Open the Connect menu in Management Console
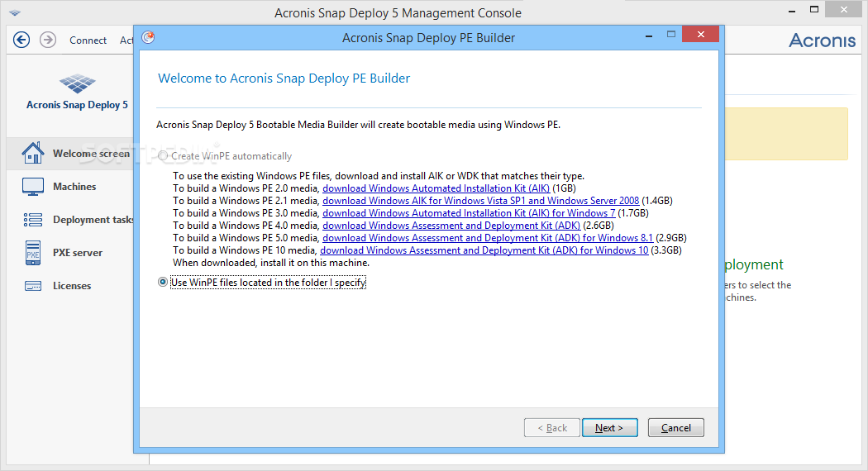The height and width of the screenshot is (471, 868). (88, 40)
